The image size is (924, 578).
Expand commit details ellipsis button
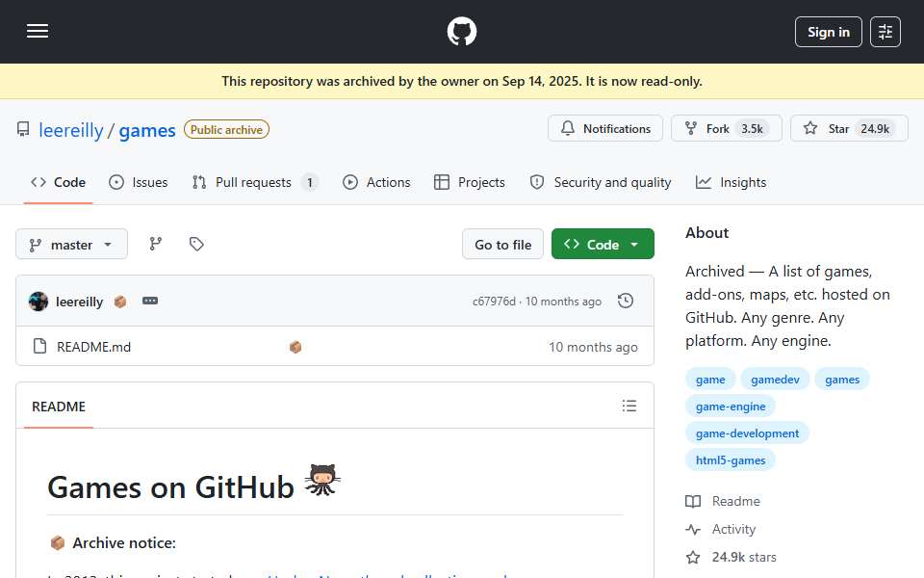[x=150, y=301]
